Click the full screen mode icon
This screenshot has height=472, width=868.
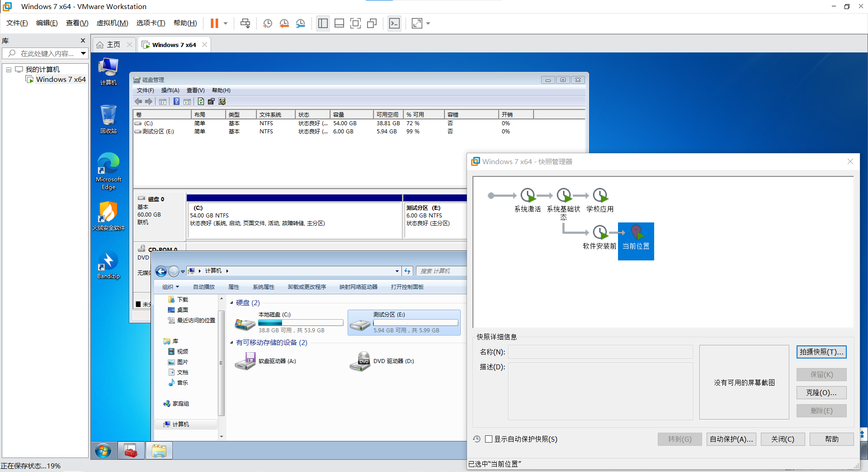(x=355, y=23)
